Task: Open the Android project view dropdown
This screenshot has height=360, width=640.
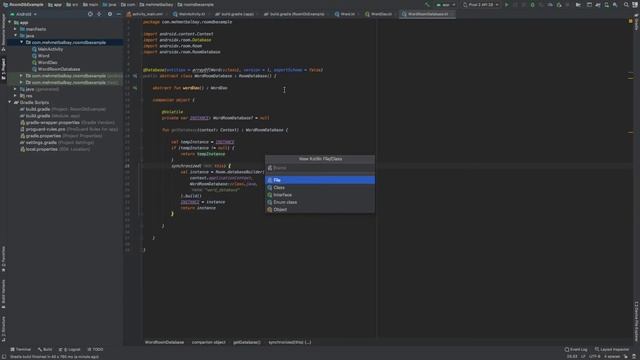Action: coord(24,14)
